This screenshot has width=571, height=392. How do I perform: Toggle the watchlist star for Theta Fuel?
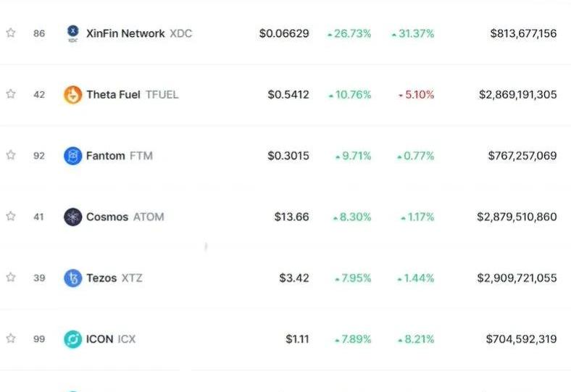pos(11,94)
